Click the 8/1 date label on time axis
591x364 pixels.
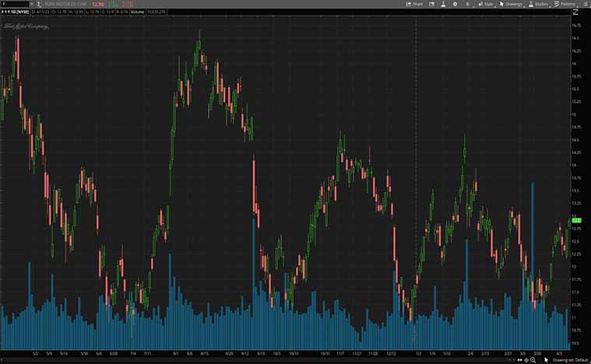click(176, 353)
